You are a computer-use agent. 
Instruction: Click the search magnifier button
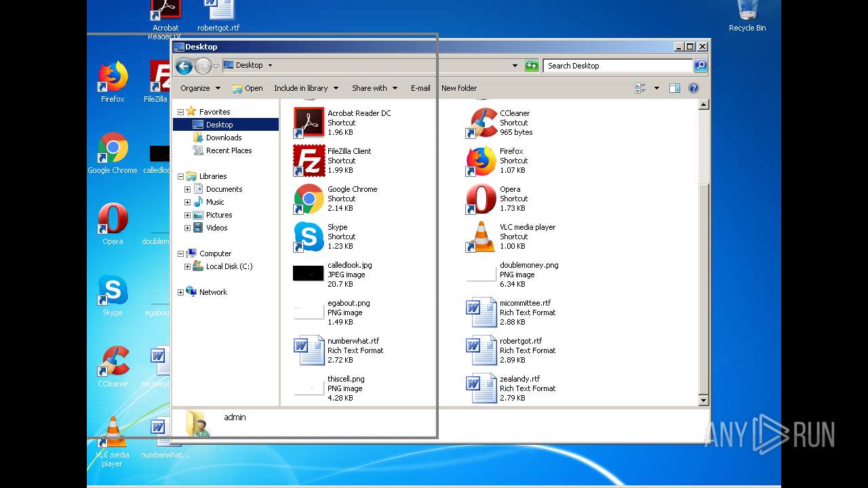(701, 66)
